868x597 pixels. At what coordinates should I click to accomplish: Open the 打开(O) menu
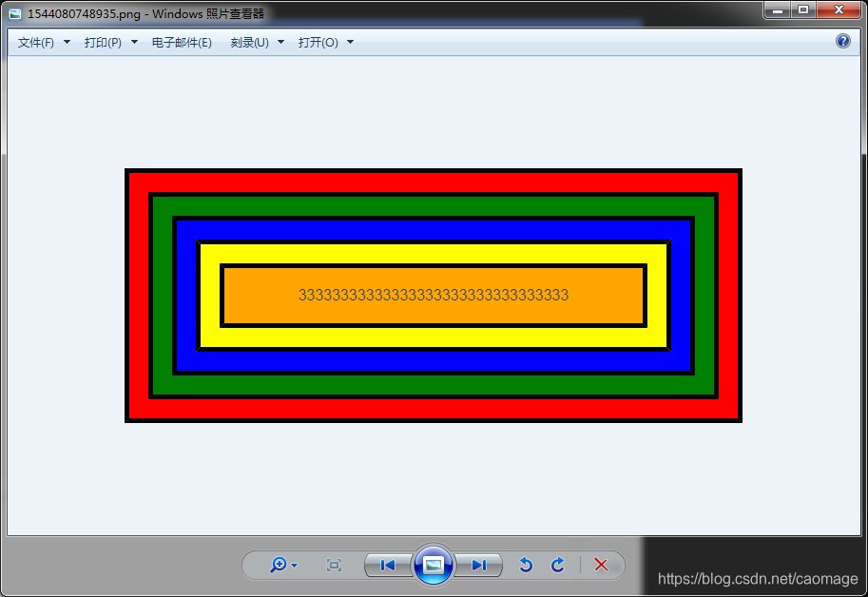pyautogui.click(x=318, y=43)
